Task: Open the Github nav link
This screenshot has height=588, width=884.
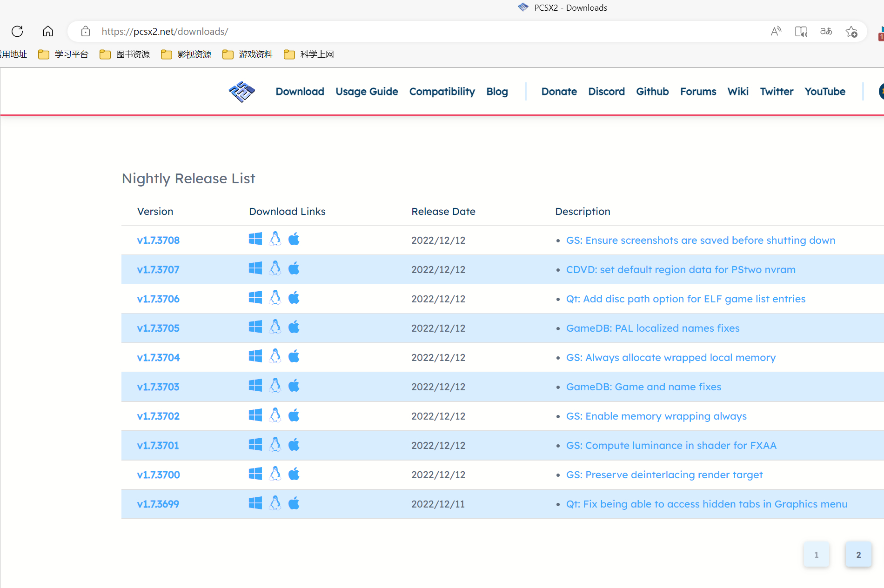Action: pyautogui.click(x=652, y=92)
